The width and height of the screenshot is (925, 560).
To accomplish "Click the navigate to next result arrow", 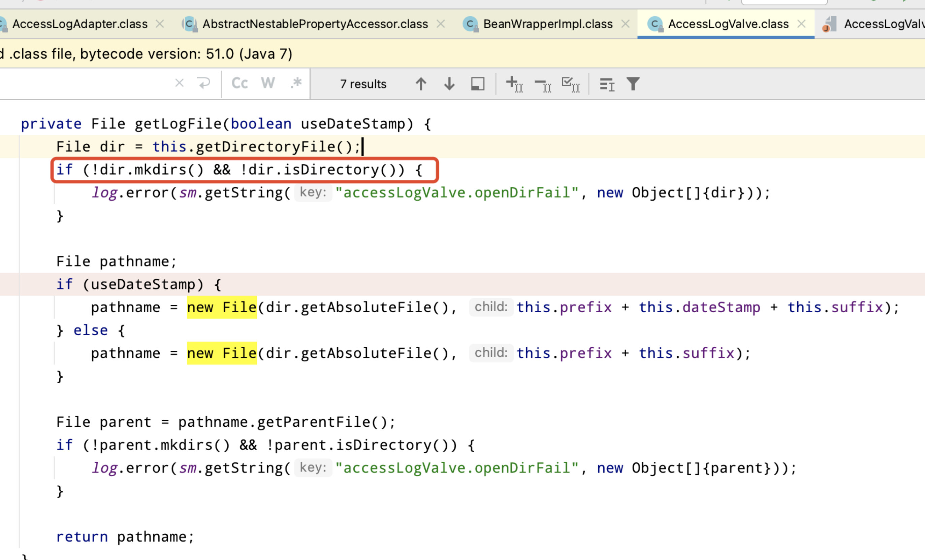I will pyautogui.click(x=448, y=84).
